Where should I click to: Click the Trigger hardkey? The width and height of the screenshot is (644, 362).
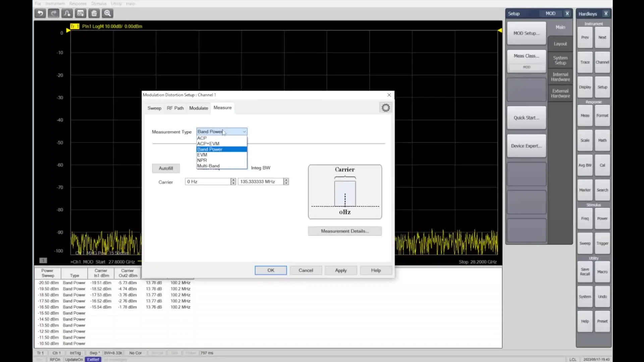[602, 243]
